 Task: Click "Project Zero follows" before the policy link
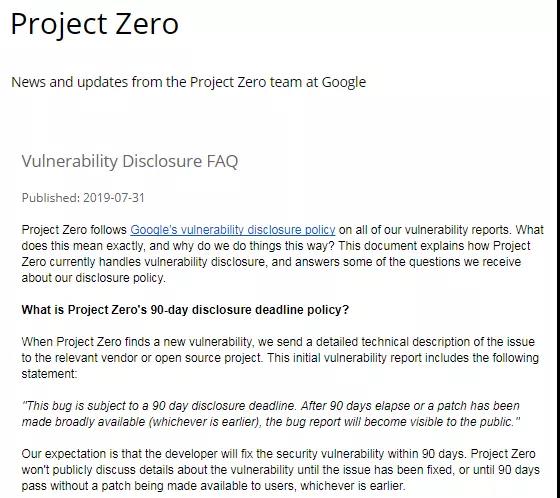pyautogui.click(x=74, y=230)
